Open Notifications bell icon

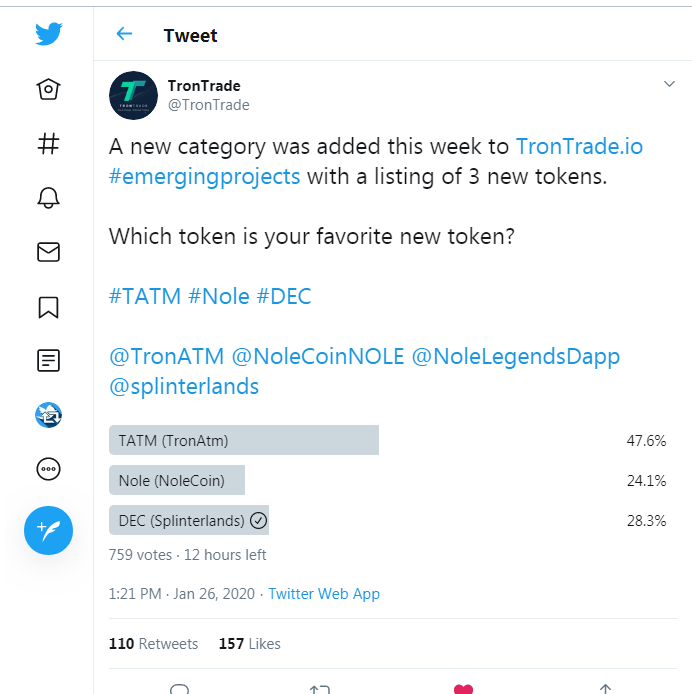(x=48, y=197)
